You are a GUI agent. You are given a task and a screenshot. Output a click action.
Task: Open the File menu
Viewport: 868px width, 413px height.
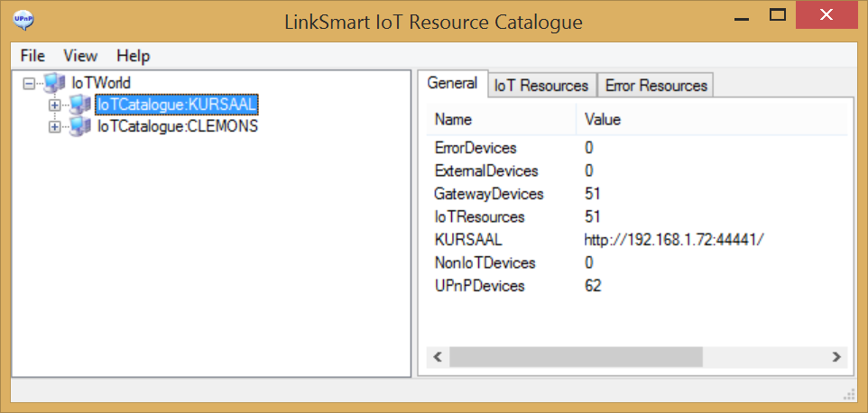(32, 56)
